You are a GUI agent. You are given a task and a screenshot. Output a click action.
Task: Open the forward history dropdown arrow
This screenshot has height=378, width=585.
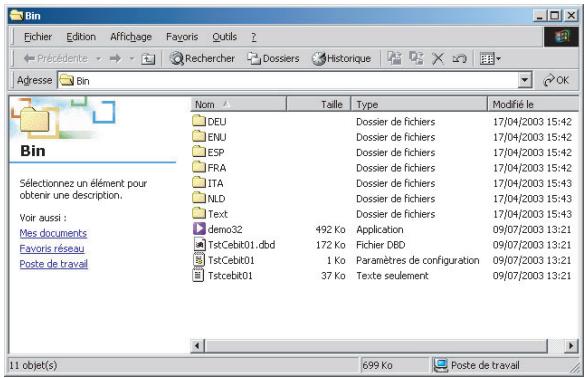tap(132, 59)
